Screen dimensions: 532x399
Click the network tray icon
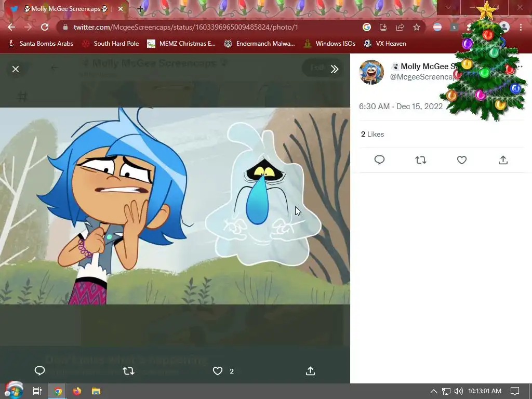[446, 391]
